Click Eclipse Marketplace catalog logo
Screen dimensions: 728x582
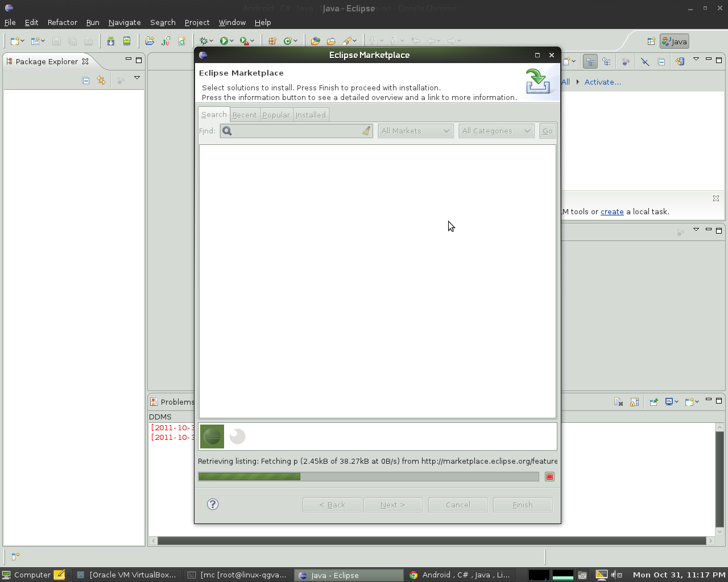click(212, 436)
